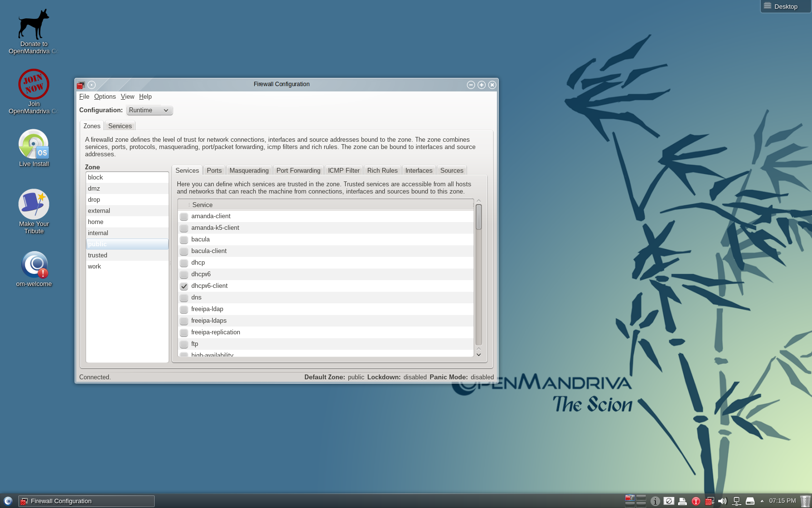Expand hidden tray icons arrow
Image resolution: width=812 pixels, height=508 pixels.
pos(762,501)
